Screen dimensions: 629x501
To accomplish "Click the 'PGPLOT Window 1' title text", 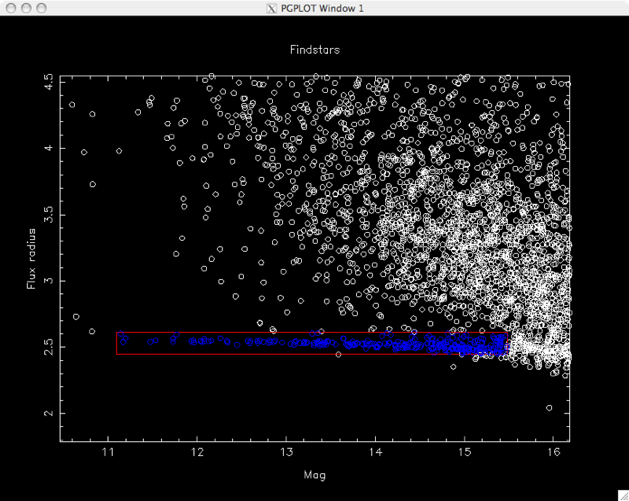I will 322,8.
